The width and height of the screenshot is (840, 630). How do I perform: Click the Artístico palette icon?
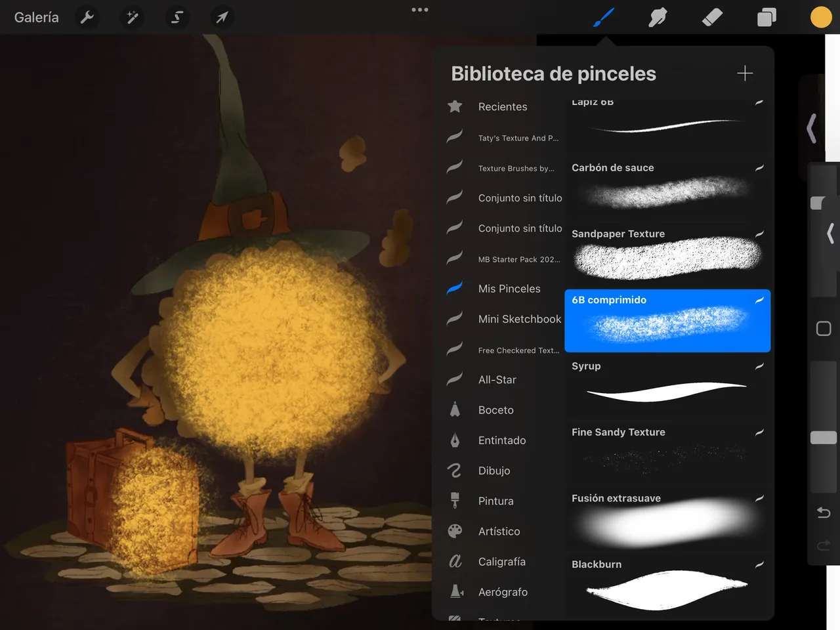coord(455,531)
